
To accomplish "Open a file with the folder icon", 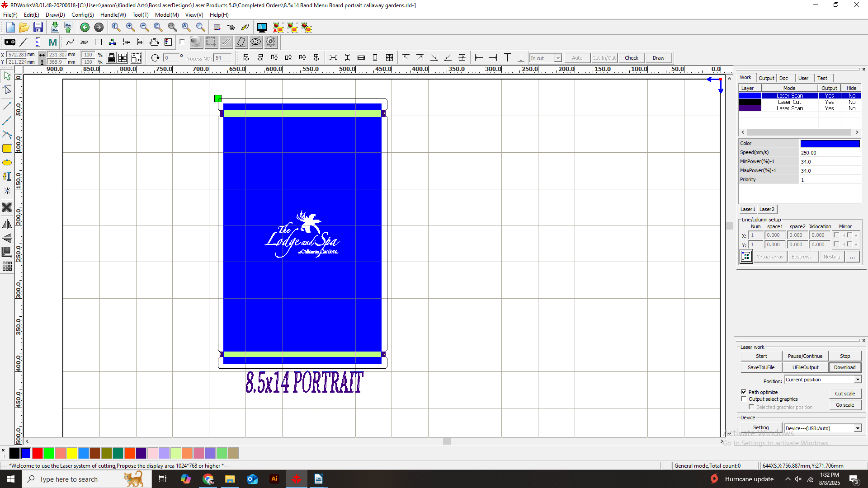I will 24,28.
